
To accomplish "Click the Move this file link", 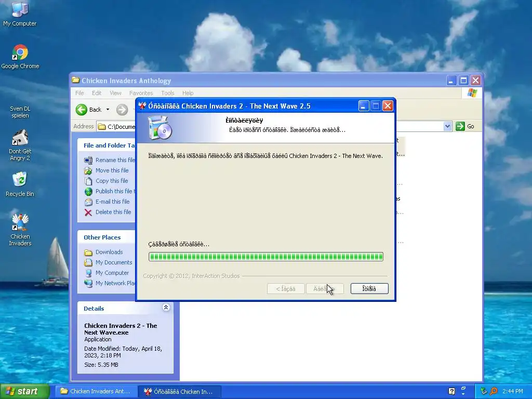I will 112,170.
